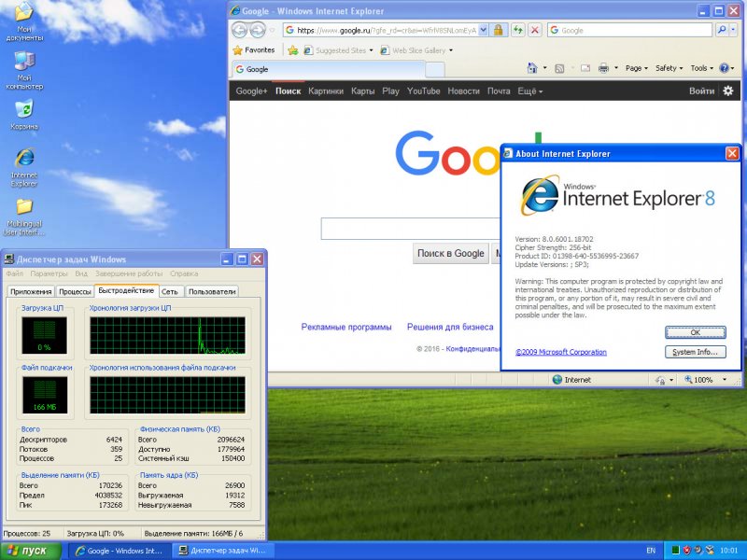Go forward using the Internet Explorer Forward arrow
Screen dimensions: 747x560
(258, 31)
